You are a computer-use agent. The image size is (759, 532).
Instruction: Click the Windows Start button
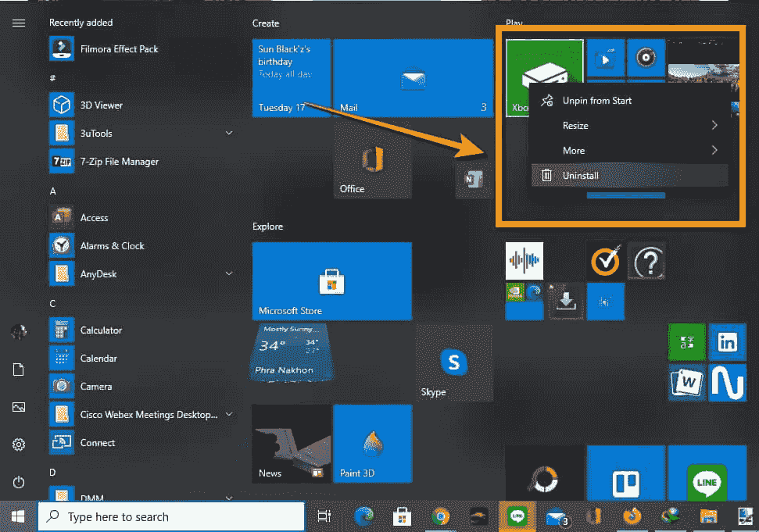[x=18, y=516]
